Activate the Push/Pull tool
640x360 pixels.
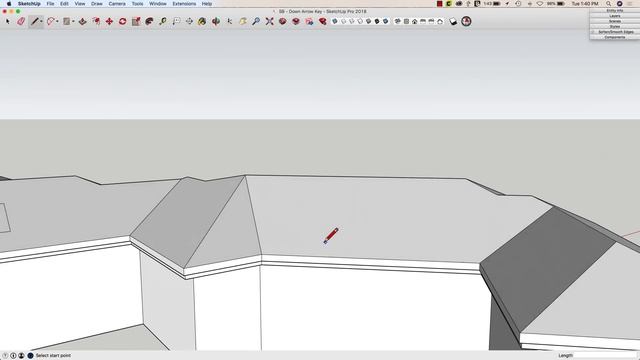[82, 21]
